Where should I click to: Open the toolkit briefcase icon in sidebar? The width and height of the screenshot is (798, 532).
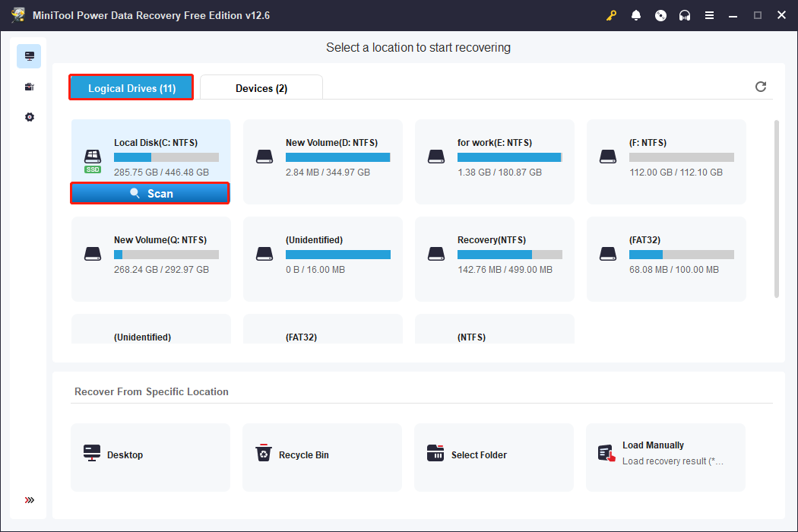point(29,86)
